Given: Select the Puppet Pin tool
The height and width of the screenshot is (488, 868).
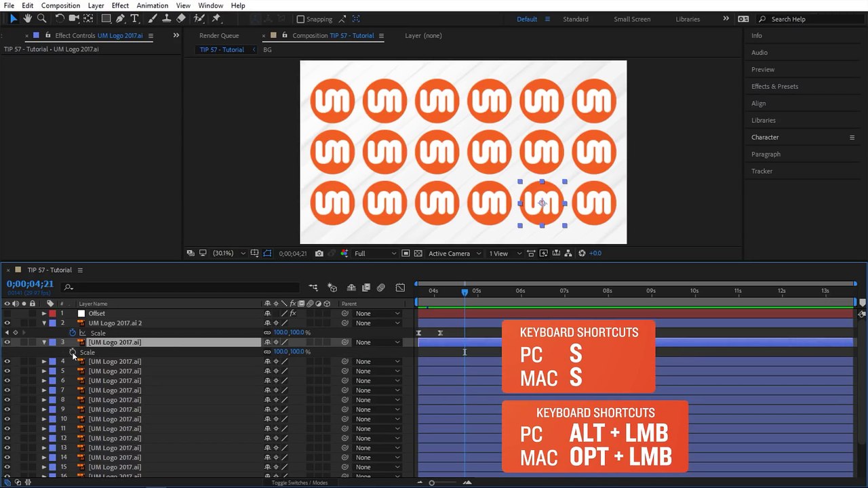Looking at the screenshot, I should 216,19.
